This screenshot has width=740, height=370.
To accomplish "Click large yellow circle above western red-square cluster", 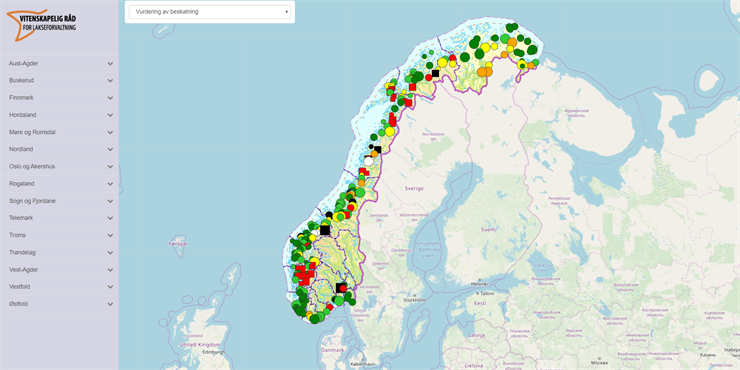I will (315, 261).
